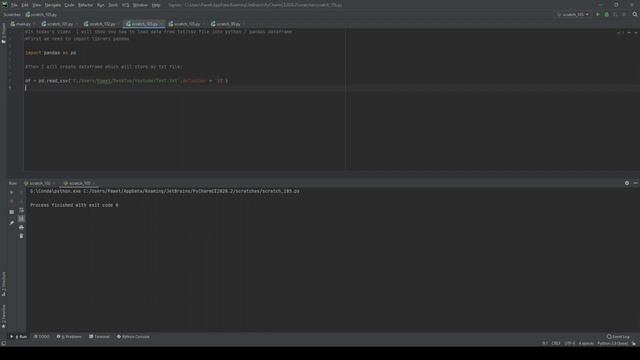The width and height of the screenshot is (640, 360).
Task: Click the inspections widget at editor top-right
Action: (x=620, y=32)
